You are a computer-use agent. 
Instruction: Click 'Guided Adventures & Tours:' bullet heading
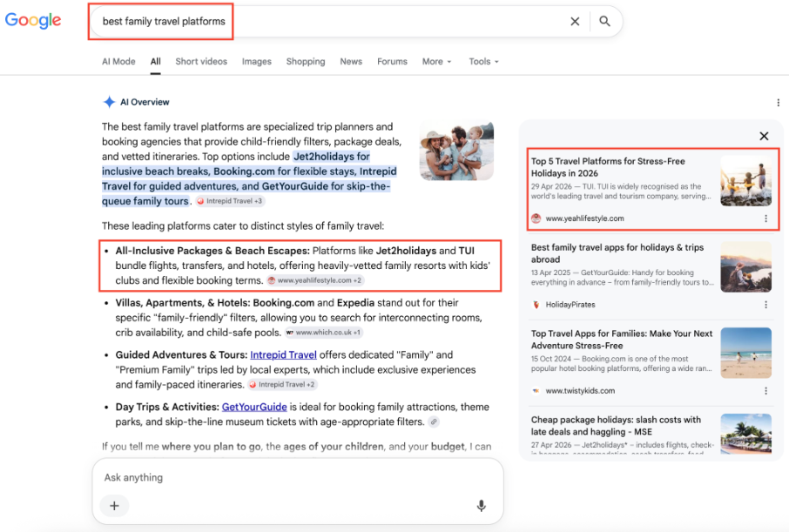[181, 355]
